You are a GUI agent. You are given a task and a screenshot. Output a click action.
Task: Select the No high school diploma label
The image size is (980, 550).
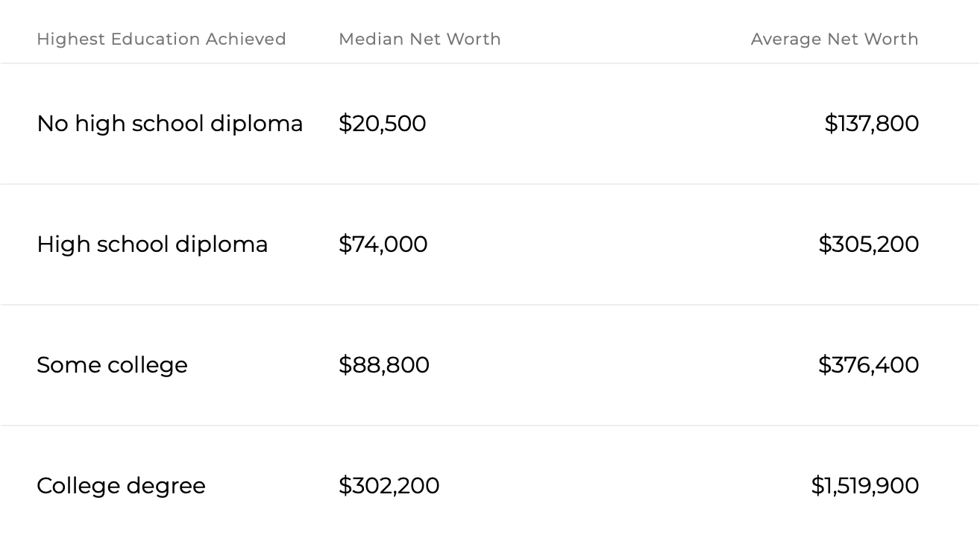pos(169,123)
